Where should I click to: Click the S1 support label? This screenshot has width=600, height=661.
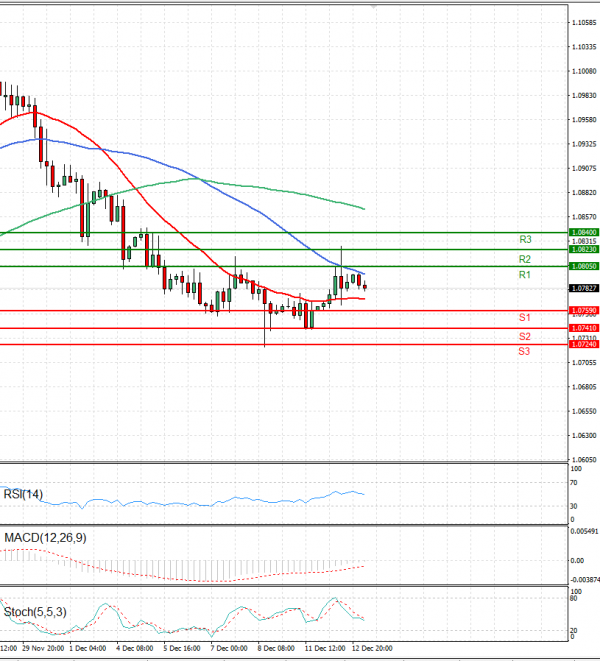point(525,317)
